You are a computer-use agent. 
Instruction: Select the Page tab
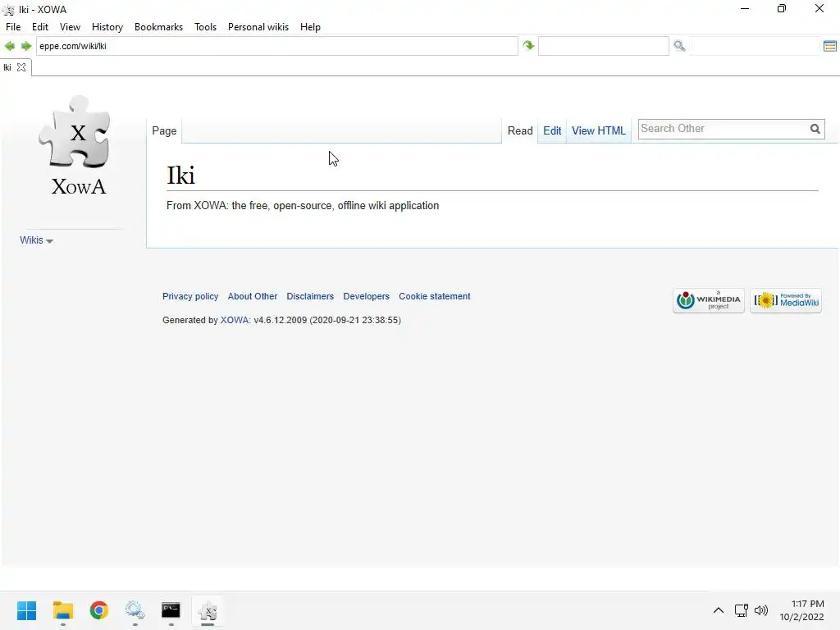164,130
